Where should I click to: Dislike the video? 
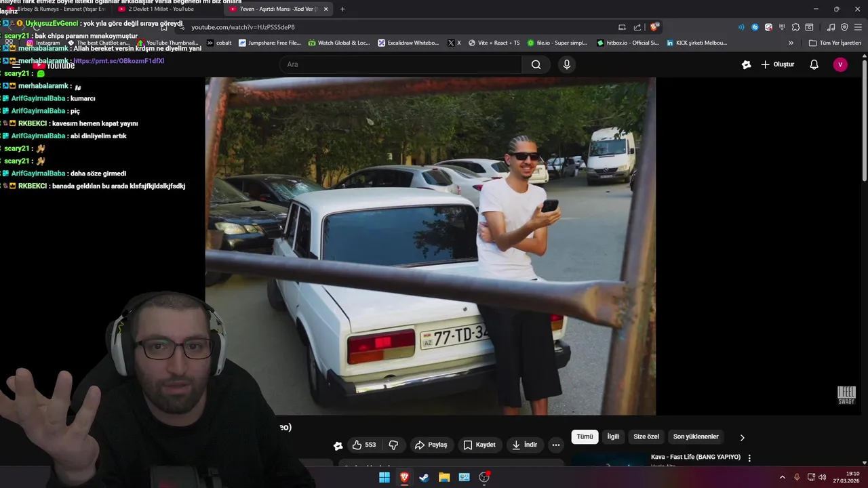pos(393,445)
